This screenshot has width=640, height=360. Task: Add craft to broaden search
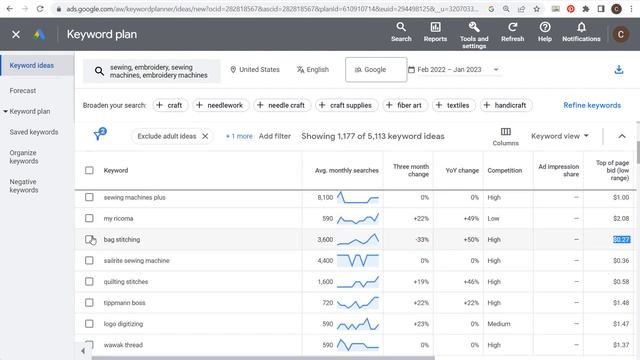(170, 105)
